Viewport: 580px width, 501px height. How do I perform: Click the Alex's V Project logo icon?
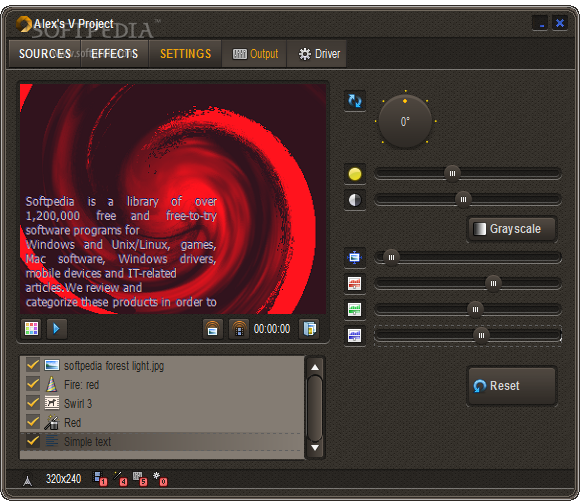pos(24,24)
